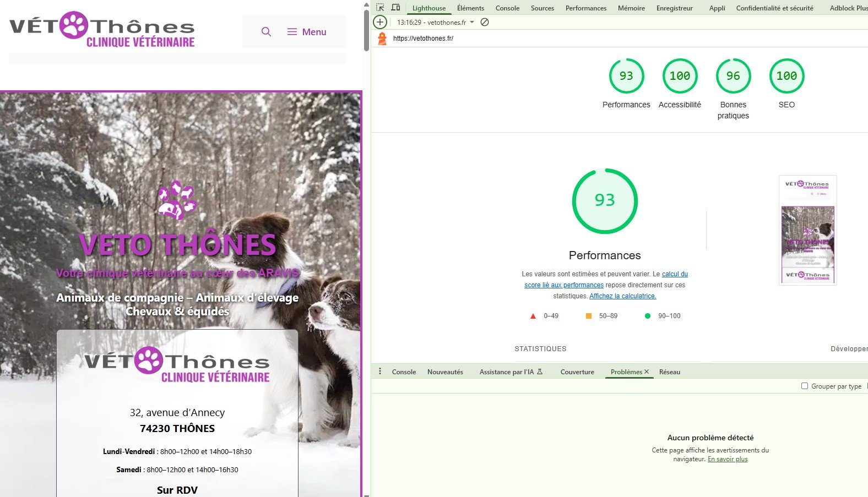Toggle the device toolbar icon

(395, 8)
